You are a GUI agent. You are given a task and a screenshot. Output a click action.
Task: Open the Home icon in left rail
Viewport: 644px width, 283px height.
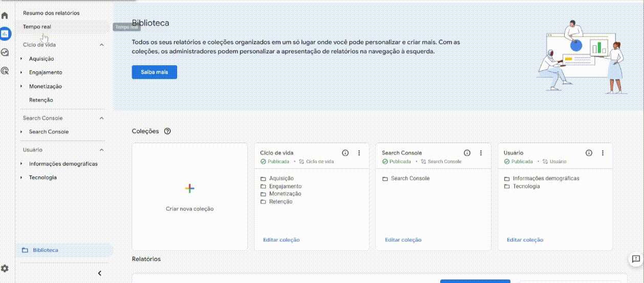(x=5, y=15)
